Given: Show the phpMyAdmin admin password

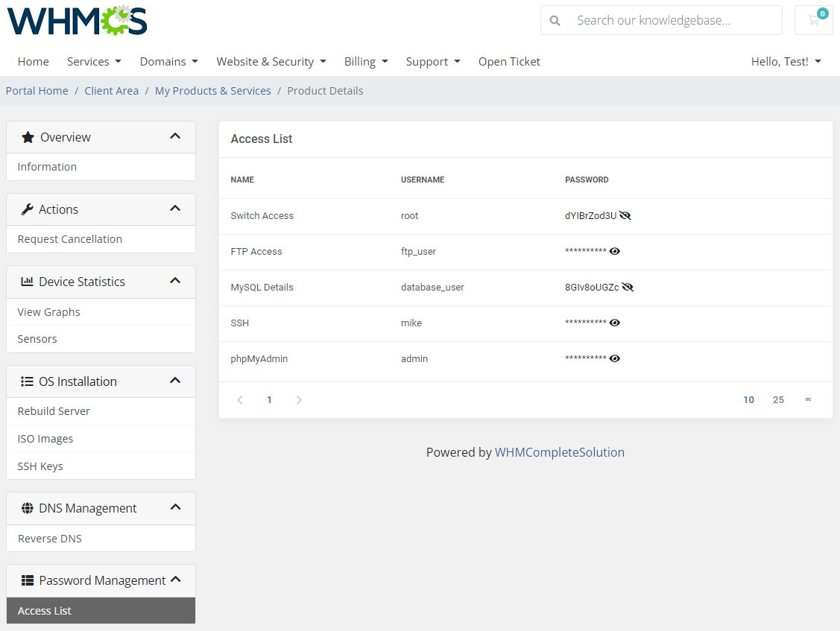Looking at the screenshot, I should 614,358.
